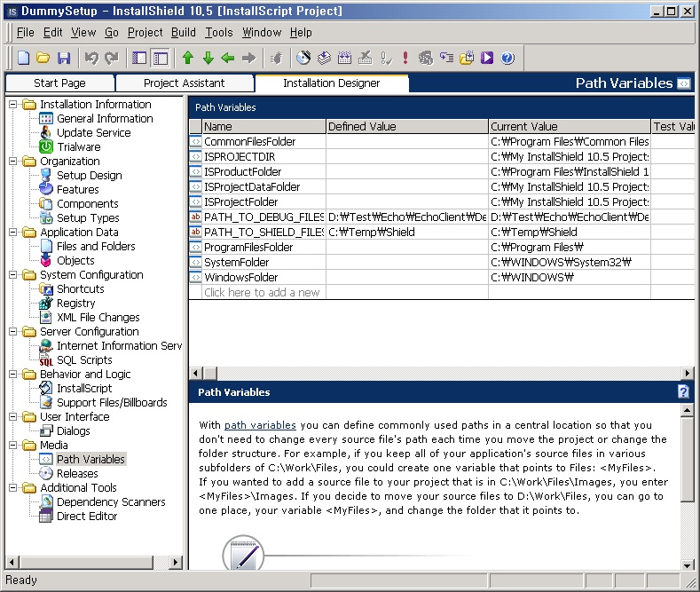Undo the last action
The image size is (700, 592).
point(91,58)
